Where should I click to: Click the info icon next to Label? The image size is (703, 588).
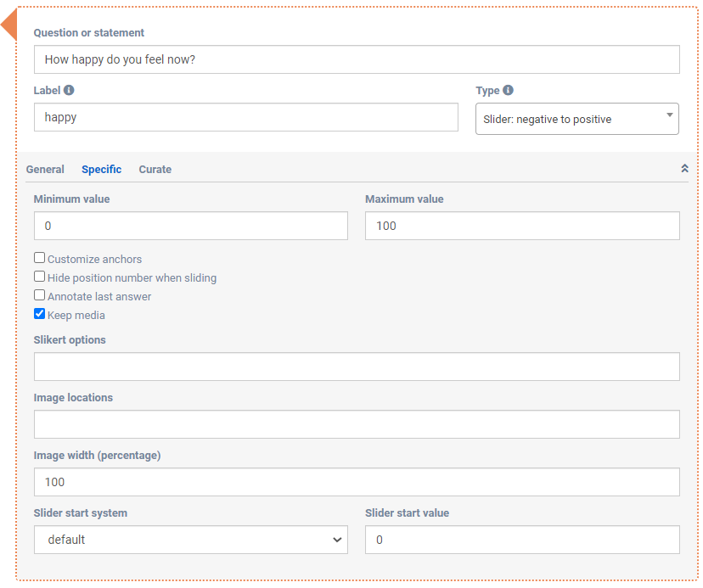click(x=69, y=90)
